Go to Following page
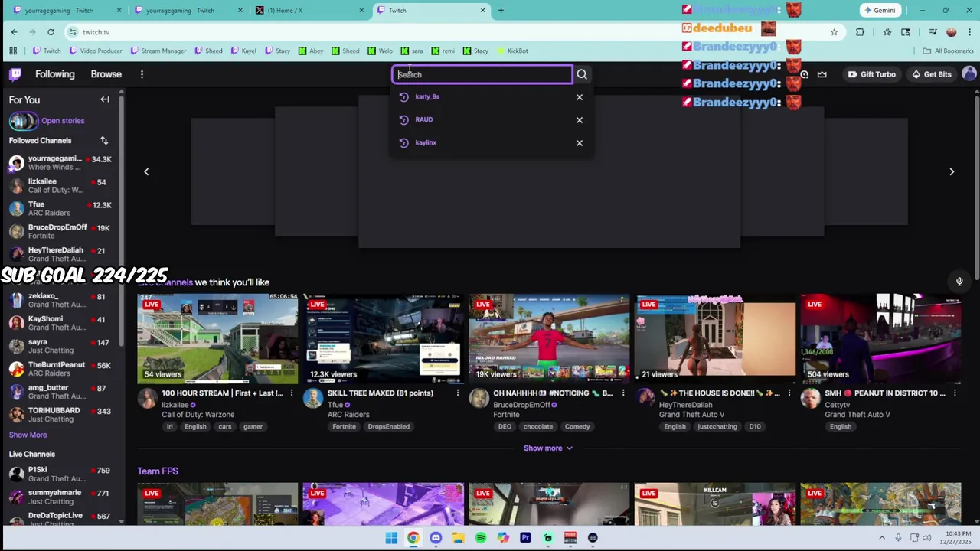 (55, 74)
